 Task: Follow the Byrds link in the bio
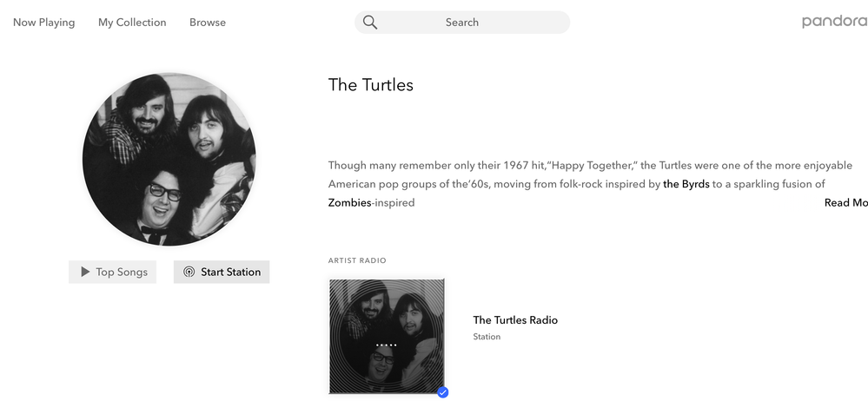(x=686, y=184)
